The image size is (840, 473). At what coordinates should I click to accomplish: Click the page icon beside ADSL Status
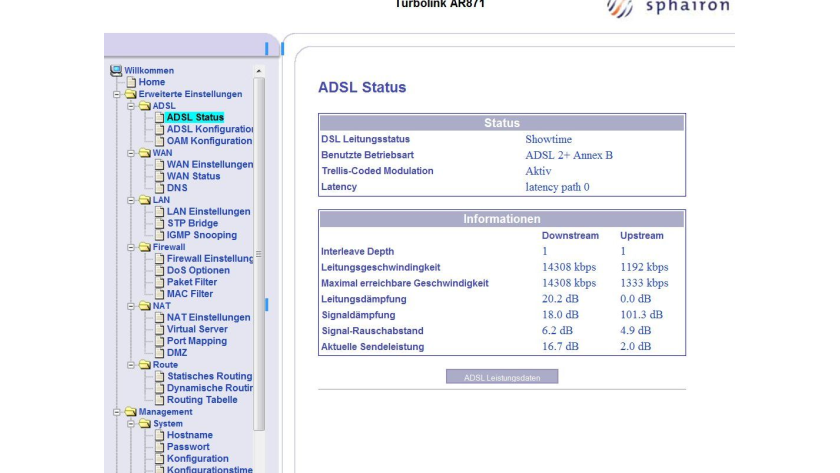click(x=159, y=117)
